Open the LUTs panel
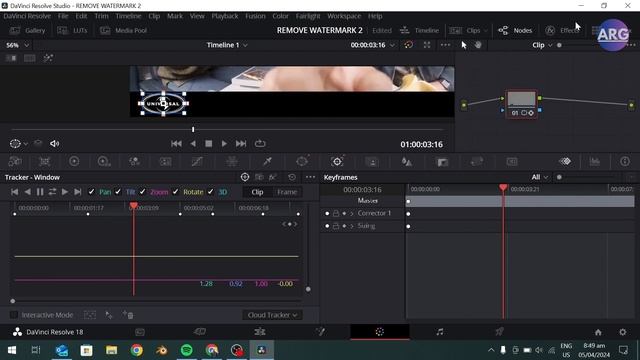The image size is (640, 360). point(72,30)
